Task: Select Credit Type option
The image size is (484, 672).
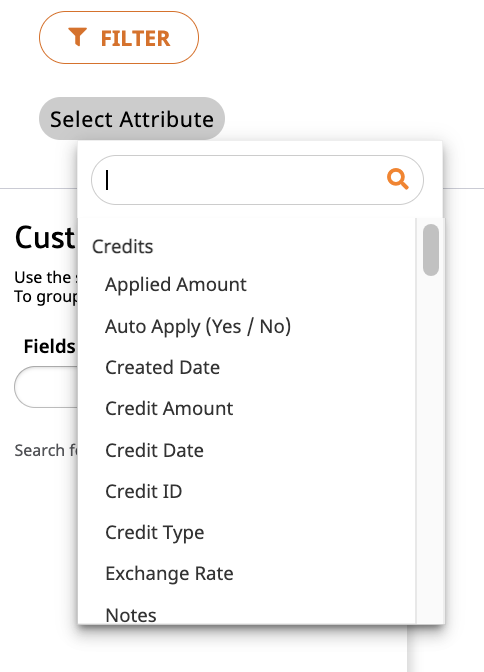Action: pyautogui.click(x=155, y=533)
